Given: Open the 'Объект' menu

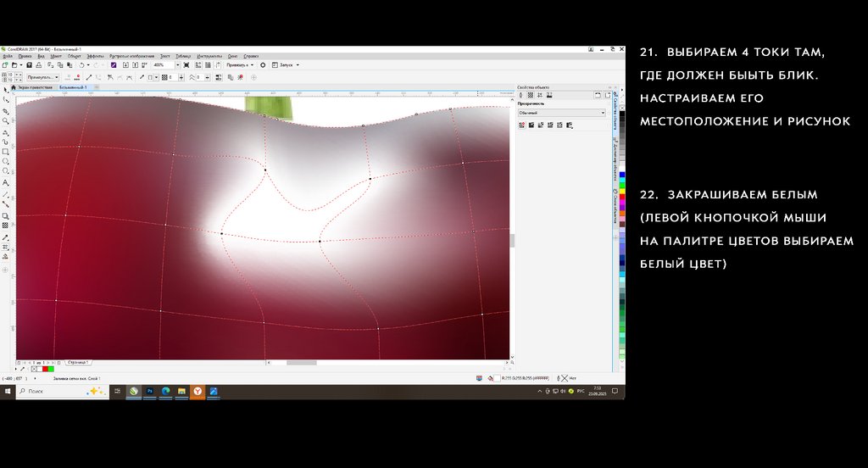Looking at the screenshot, I should click(75, 56).
